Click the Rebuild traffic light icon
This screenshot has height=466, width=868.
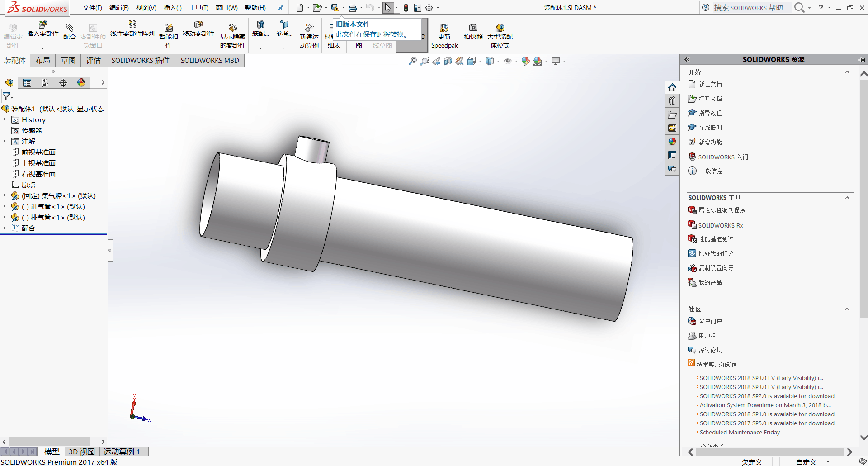tap(406, 8)
